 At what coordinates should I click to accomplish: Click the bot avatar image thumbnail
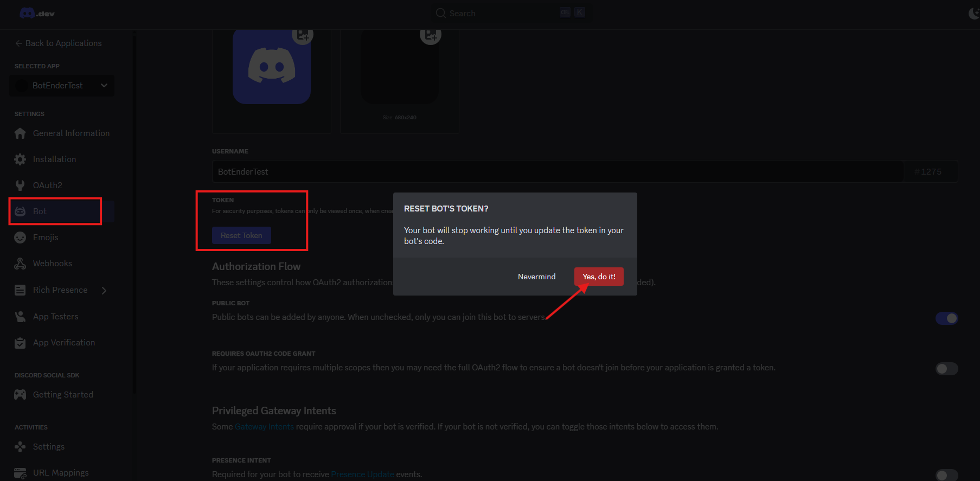click(272, 67)
